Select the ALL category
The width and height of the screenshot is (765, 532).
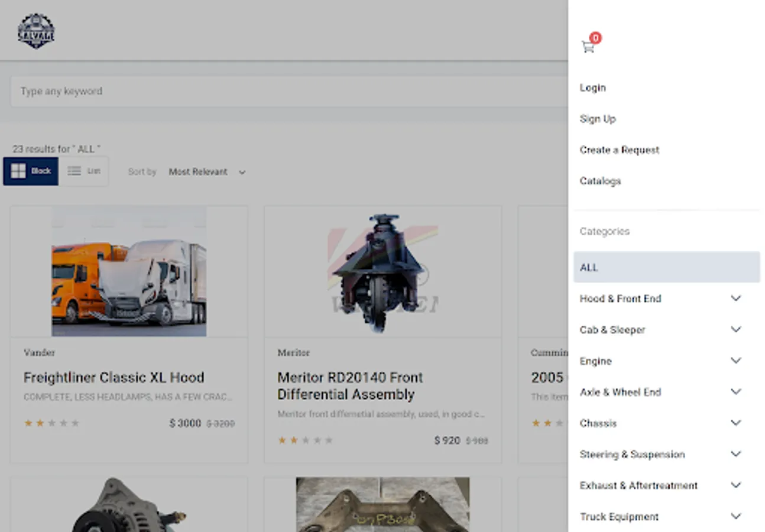click(666, 267)
